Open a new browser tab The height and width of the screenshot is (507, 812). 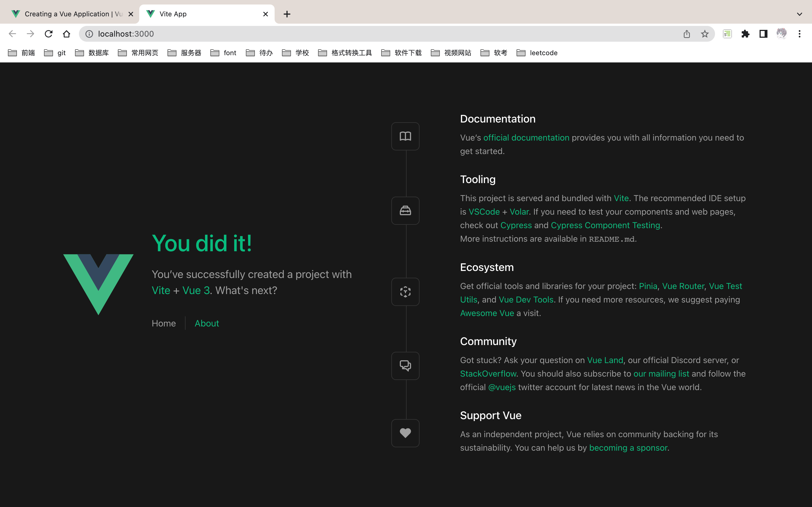coord(287,14)
